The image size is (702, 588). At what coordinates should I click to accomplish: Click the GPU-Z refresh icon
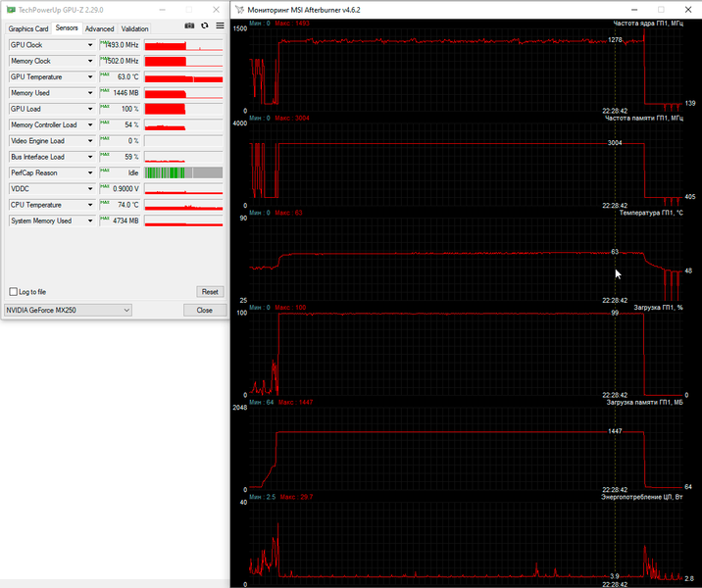click(205, 25)
